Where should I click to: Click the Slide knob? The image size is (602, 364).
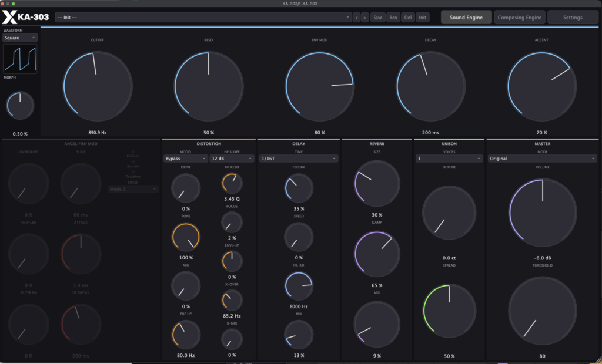(x=81, y=183)
